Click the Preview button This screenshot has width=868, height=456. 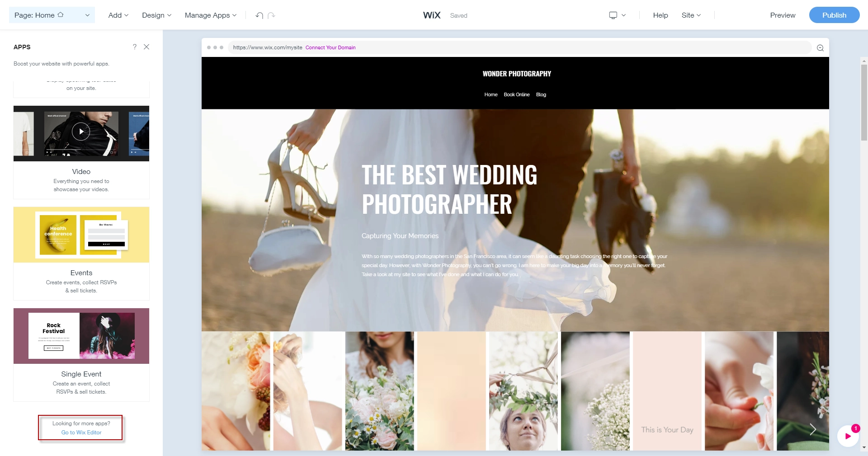point(783,15)
